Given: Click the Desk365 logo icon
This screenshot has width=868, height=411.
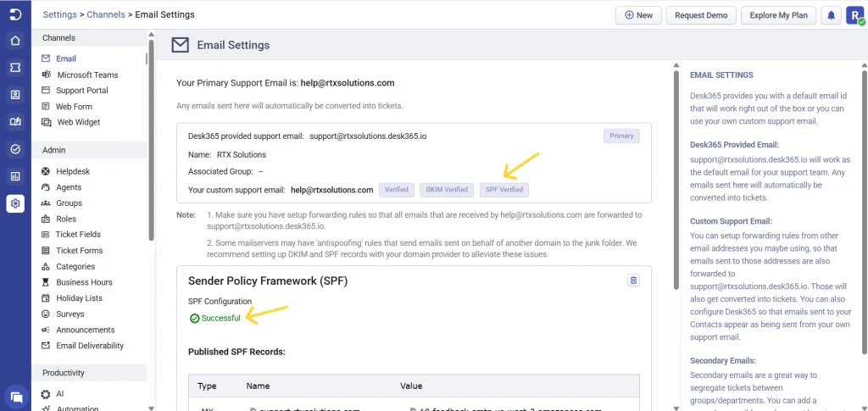Looking at the screenshot, I should pyautogui.click(x=15, y=14).
